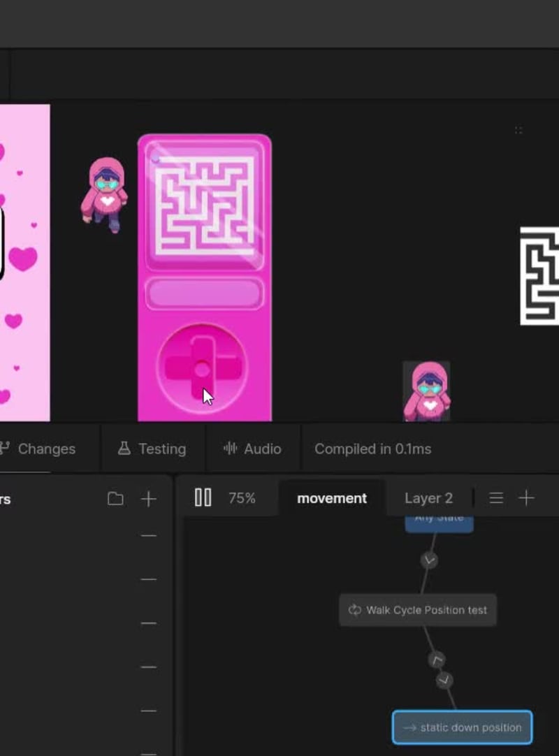Click the drag handle dots at the top right
The width and height of the screenshot is (559, 756).
[x=518, y=130]
